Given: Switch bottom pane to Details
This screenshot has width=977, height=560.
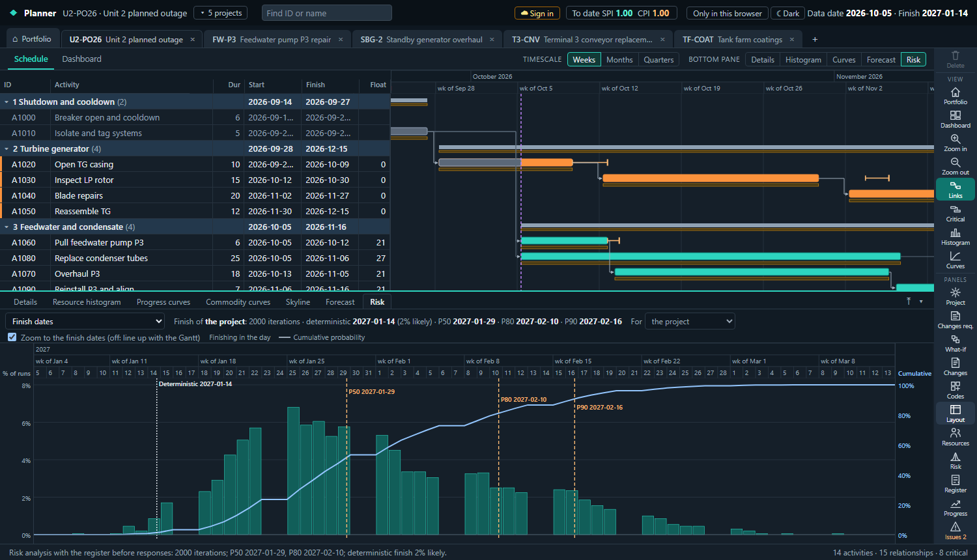Looking at the screenshot, I should click(763, 59).
